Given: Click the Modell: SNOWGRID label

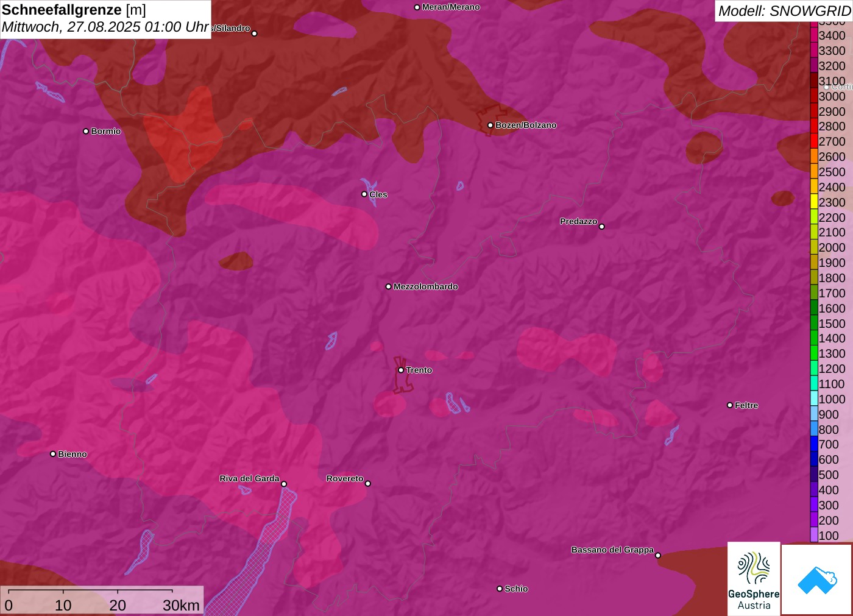Looking at the screenshot, I should coord(784,11).
